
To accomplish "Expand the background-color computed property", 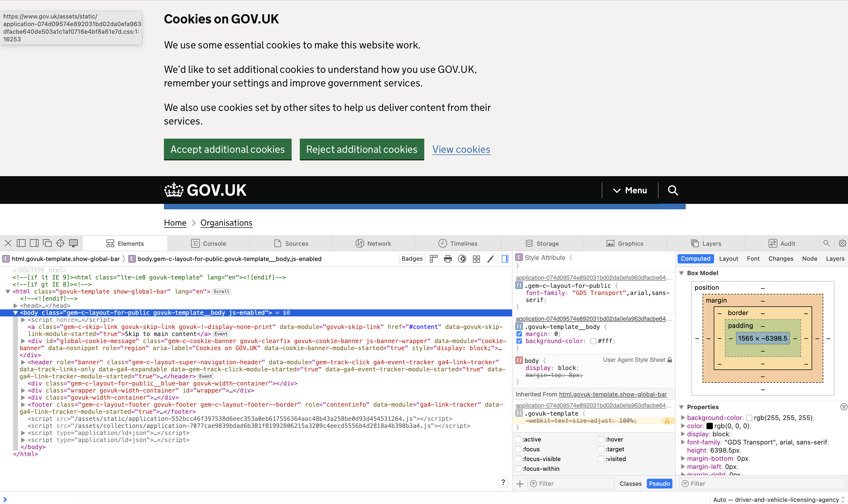I will (683, 418).
